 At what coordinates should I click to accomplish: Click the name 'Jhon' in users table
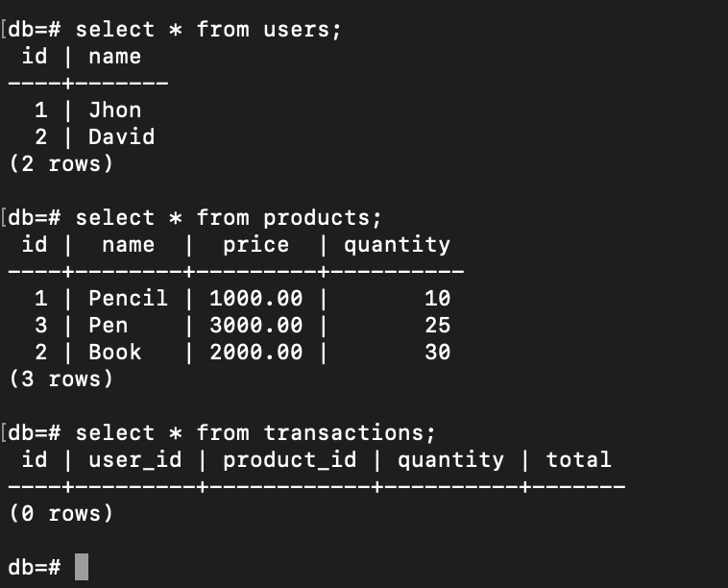point(114,110)
